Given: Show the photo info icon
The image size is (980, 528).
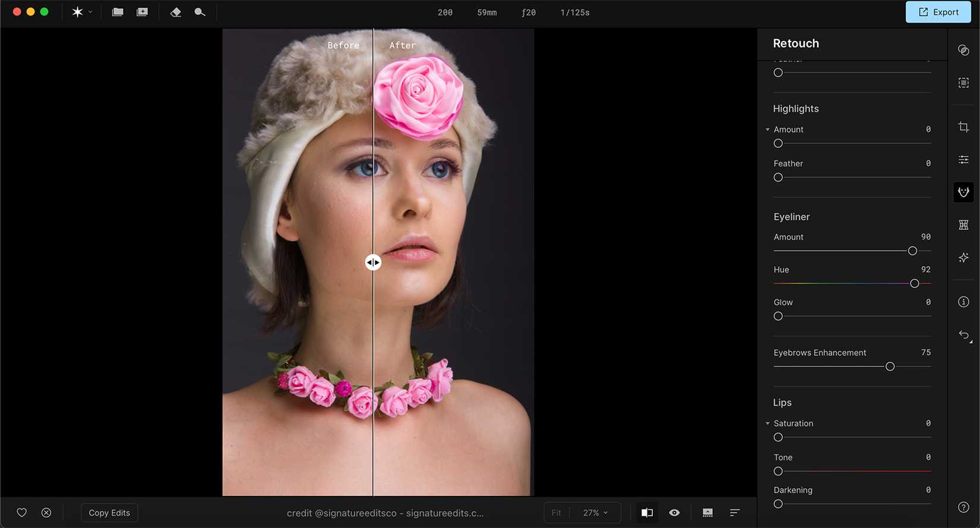Looking at the screenshot, I should pyautogui.click(x=963, y=302).
